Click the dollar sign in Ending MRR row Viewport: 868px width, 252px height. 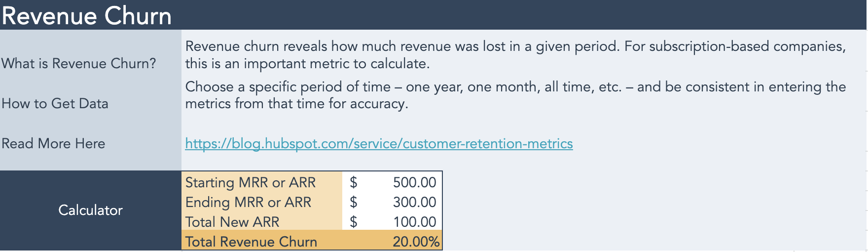tap(353, 202)
